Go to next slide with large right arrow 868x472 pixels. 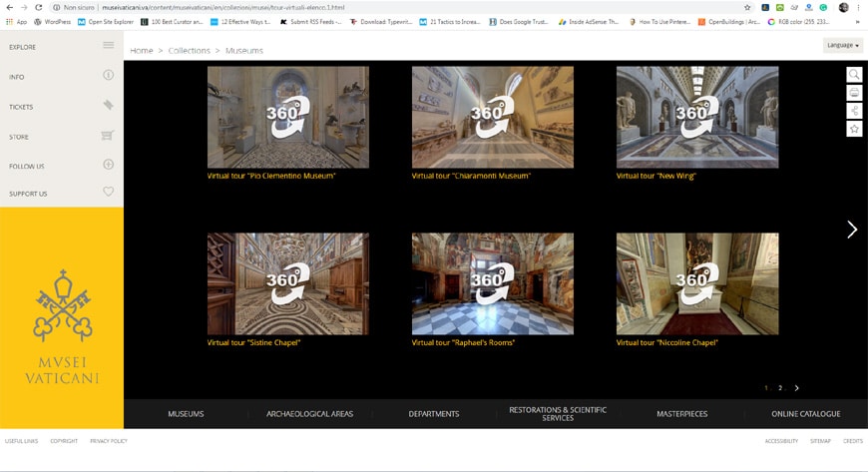pyautogui.click(x=852, y=230)
